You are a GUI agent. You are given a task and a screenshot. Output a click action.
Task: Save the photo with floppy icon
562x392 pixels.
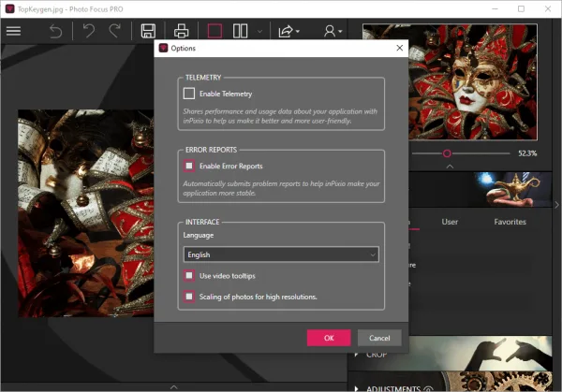tap(148, 31)
